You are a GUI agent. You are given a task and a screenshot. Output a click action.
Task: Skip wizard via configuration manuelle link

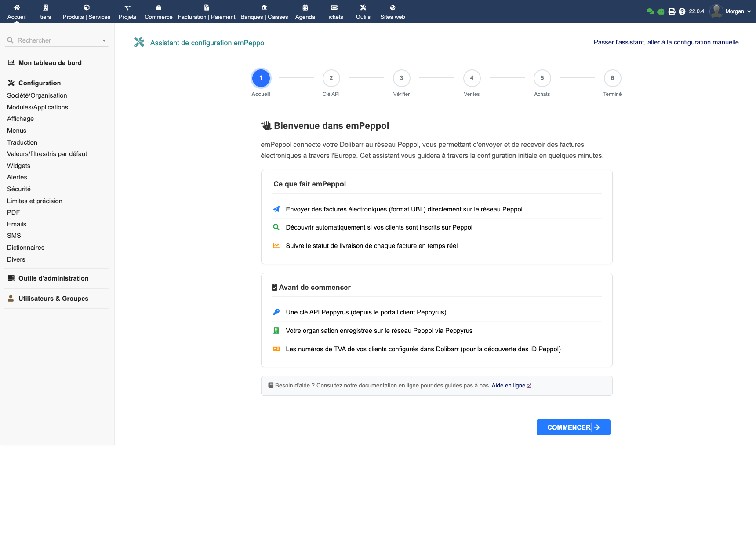point(666,42)
